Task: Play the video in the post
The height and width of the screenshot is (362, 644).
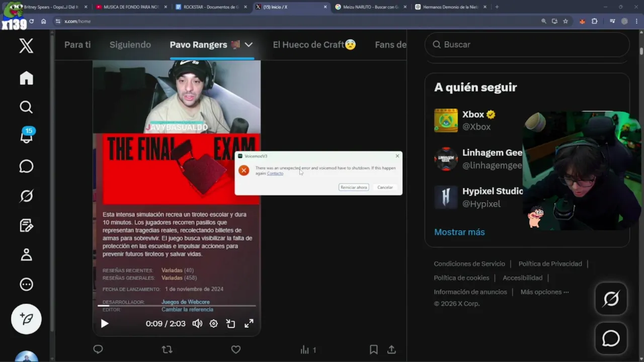Action: 105,324
